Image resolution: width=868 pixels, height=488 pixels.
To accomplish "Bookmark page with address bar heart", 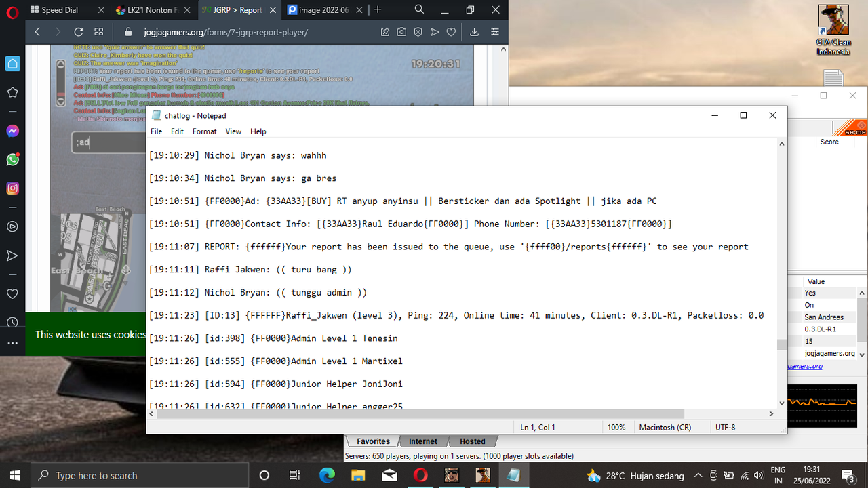I will pyautogui.click(x=451, y=32).
